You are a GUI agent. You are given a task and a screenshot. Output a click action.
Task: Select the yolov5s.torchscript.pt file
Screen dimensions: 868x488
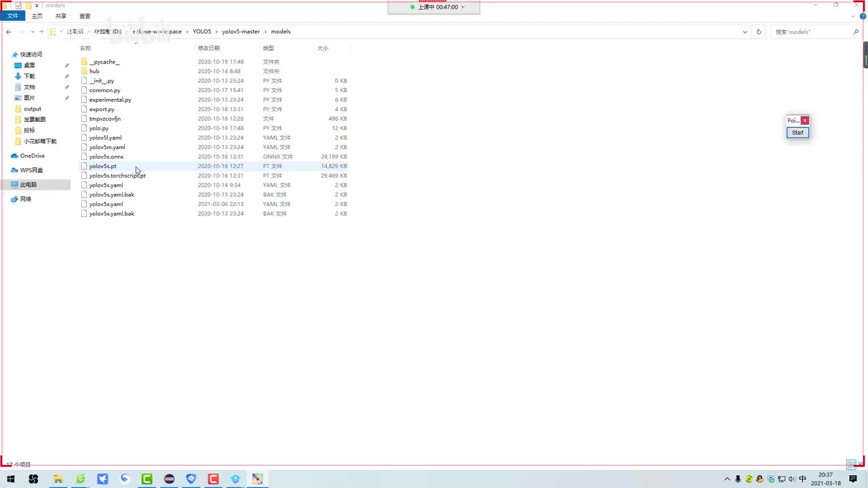(117, 176)
